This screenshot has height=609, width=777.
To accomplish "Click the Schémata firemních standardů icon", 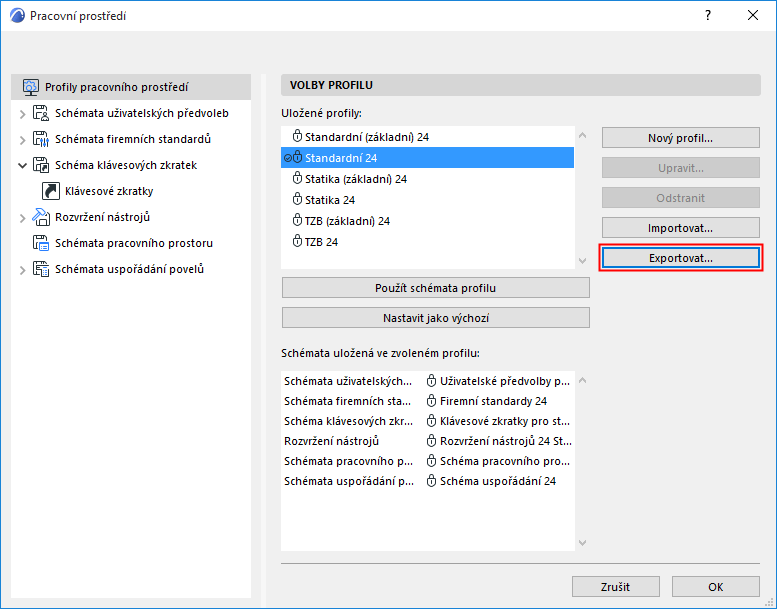I will click(x=41, y=139).
